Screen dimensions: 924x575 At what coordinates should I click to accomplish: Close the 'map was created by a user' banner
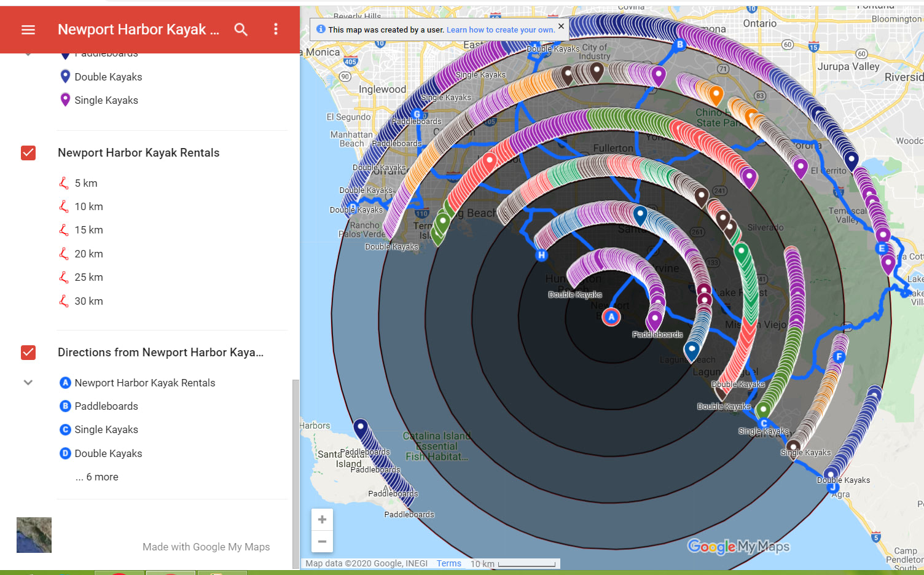pos(561,26)
